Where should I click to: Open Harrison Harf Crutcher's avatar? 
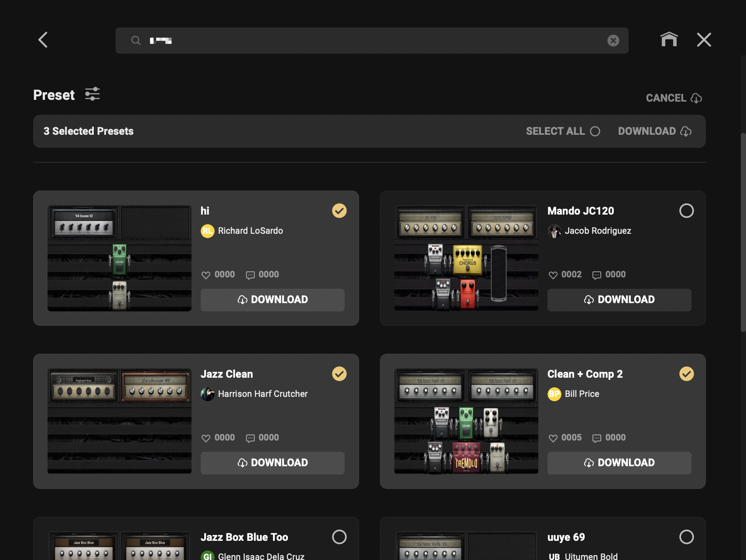tap(208, 394)
